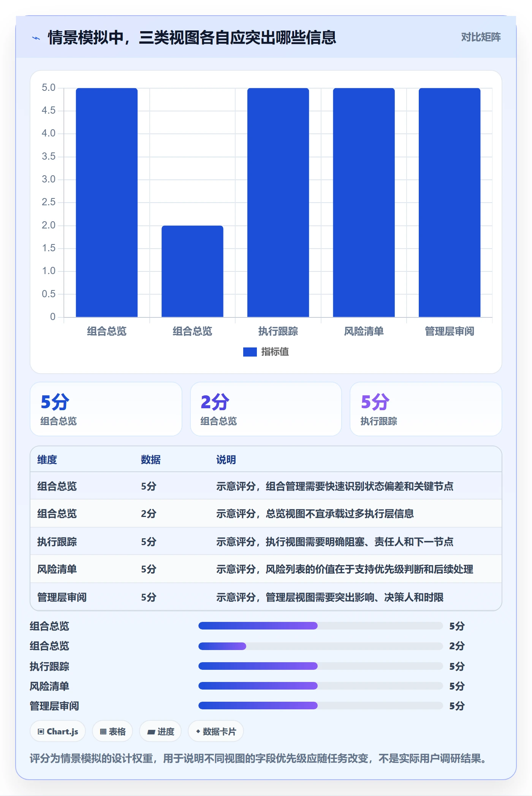Click the 指标值 legend label
Viewport: 532px width, 796px height.
275,352
